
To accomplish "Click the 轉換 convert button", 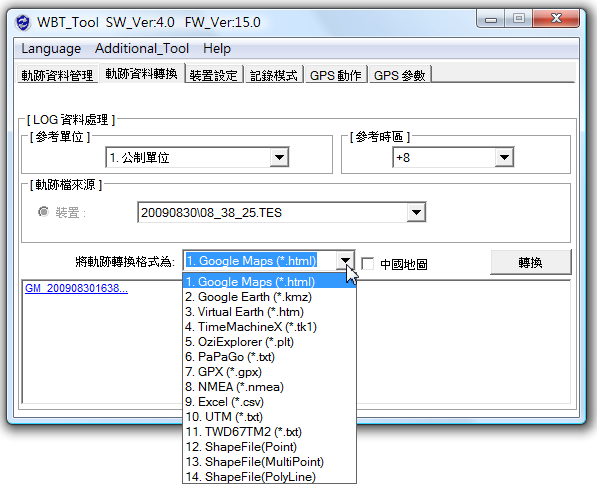I will tap(531, 262).
